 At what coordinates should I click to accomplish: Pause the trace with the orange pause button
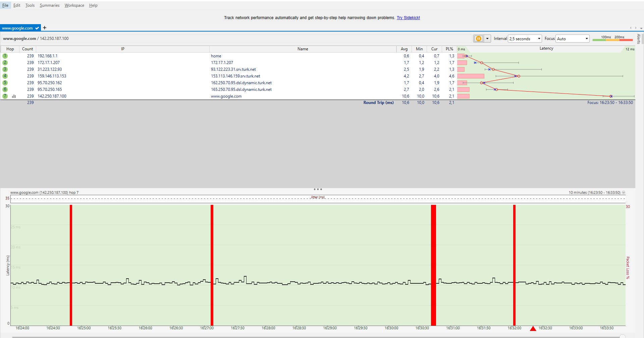(478, 39)
